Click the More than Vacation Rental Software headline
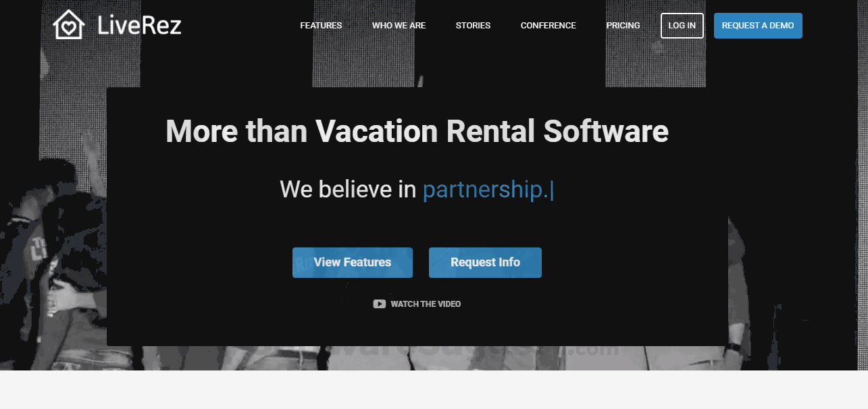868x409 pixels. pyautogui.click(x=417, y=131)
